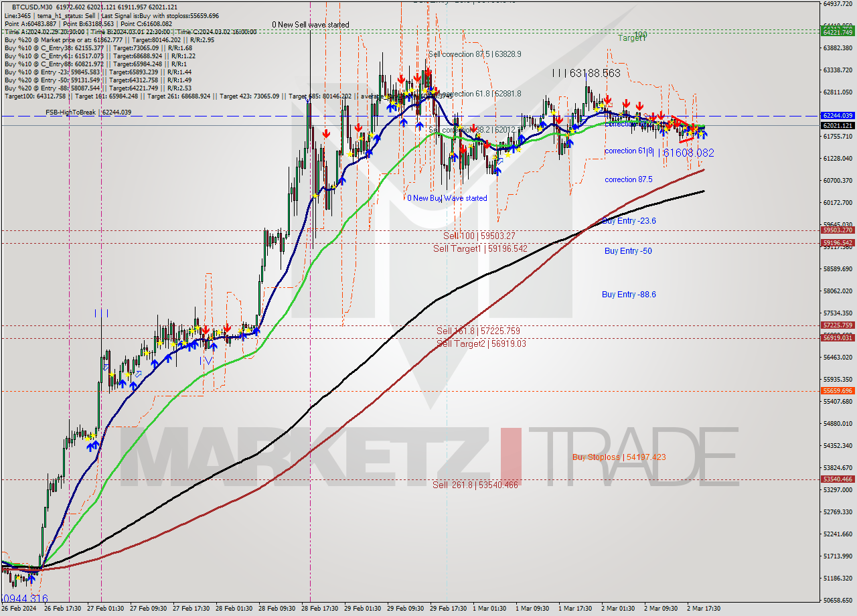Click the '1 Mar 01:30' time axis label
The height and width of the screenshot is (616, 857).
489,609
